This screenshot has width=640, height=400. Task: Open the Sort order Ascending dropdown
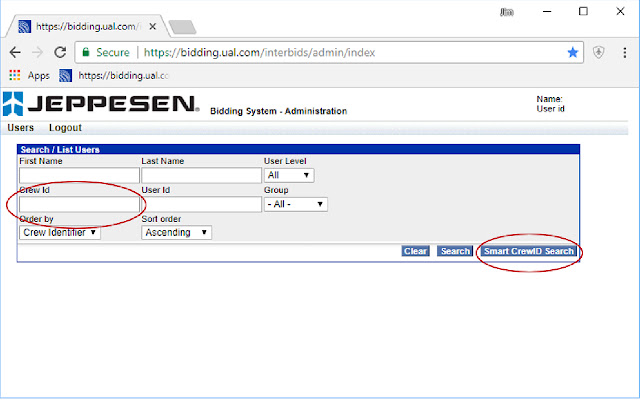click(176, 233)
